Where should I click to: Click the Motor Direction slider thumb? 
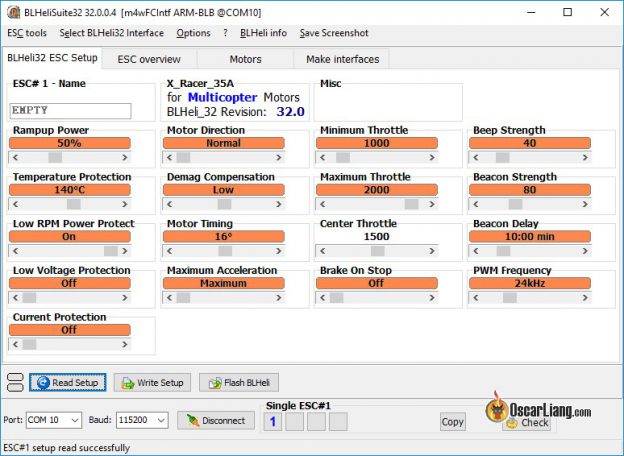(x=183, y=158)
